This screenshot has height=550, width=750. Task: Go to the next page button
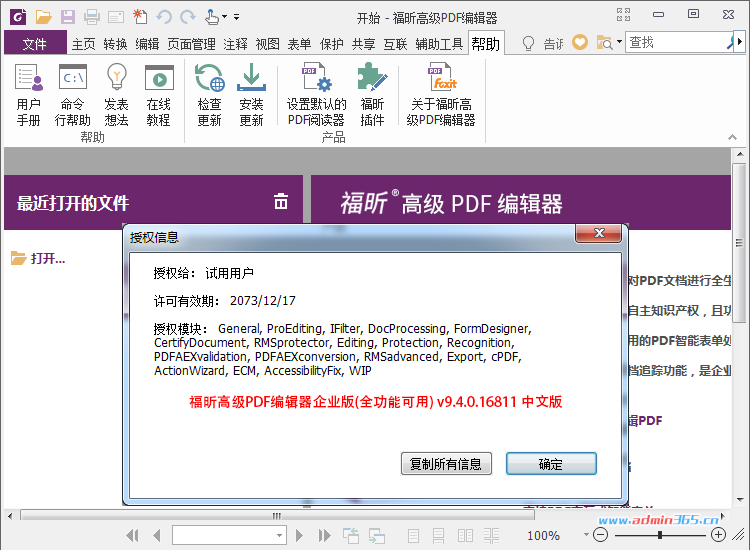pos(299,535)
